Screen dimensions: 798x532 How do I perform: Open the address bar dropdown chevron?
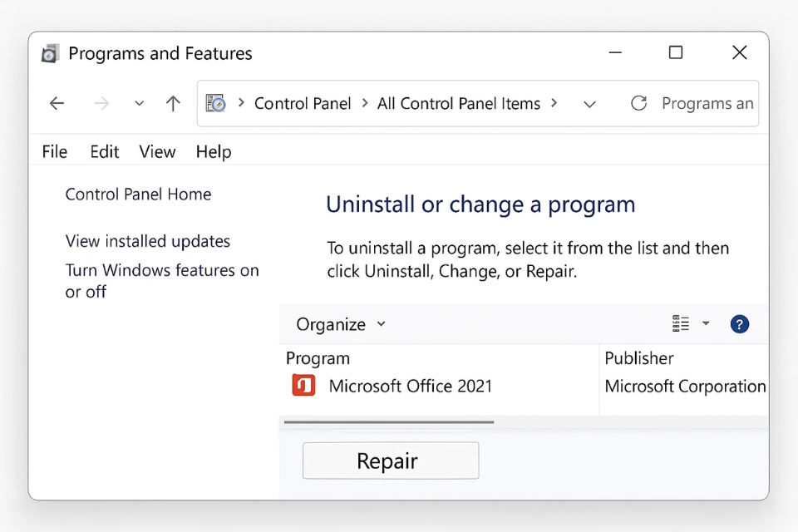(589, 104)
